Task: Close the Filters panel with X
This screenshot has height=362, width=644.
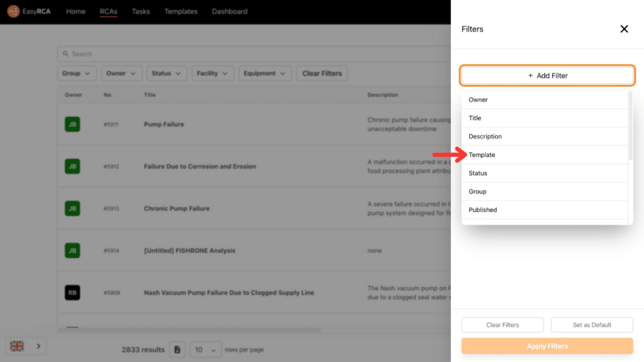Action: (624, 29)
